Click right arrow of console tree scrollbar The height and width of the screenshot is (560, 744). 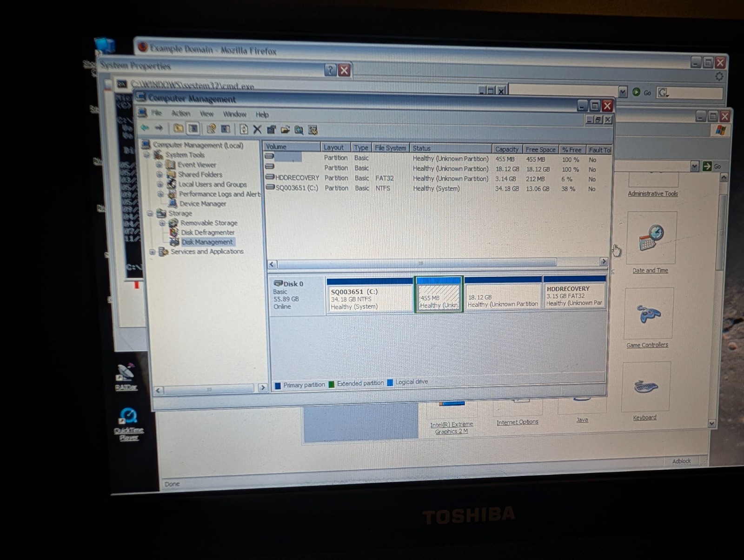tap(262, 387)
